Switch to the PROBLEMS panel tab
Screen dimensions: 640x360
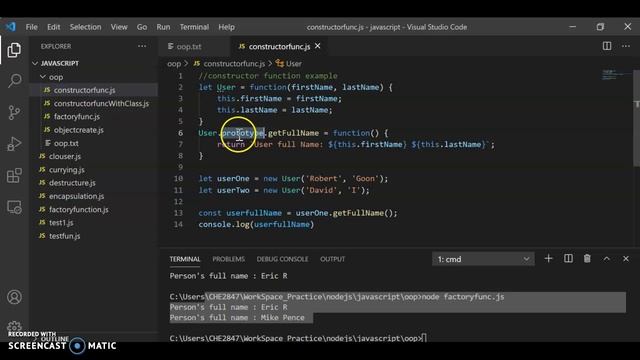coord(229,259)
